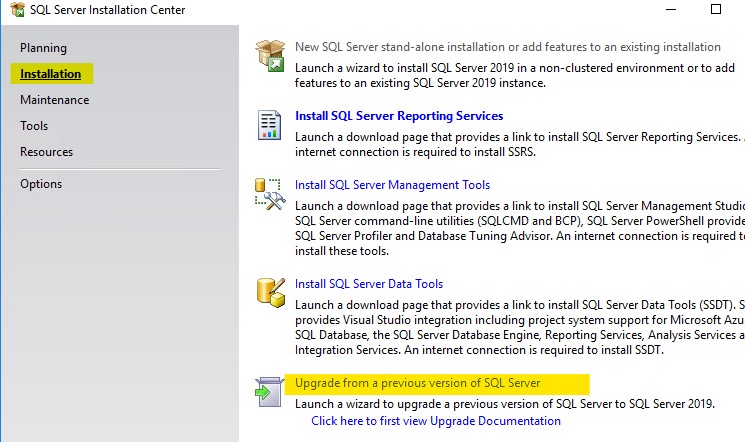The image size is (745, 442).
Task: Click text 'internet connection is required to install SSRS.'
Action: coord(415,152)
